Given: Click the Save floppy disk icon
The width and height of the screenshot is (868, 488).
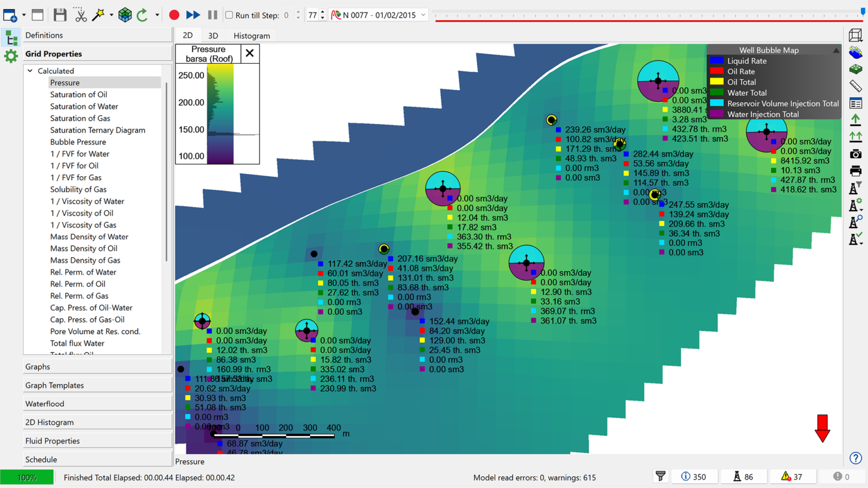Looking at the screenshot, I should pyautogui.click(x=60, y=15).
